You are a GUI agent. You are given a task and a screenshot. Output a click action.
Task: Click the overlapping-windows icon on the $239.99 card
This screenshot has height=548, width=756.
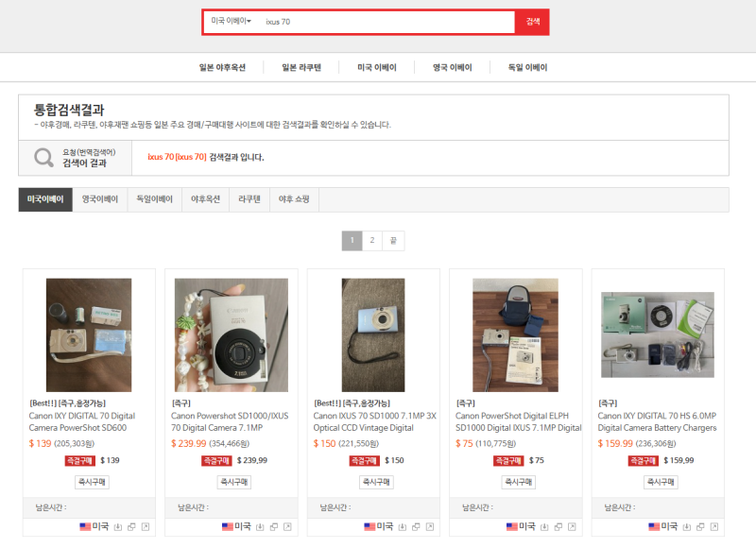(x=273, y=527)
